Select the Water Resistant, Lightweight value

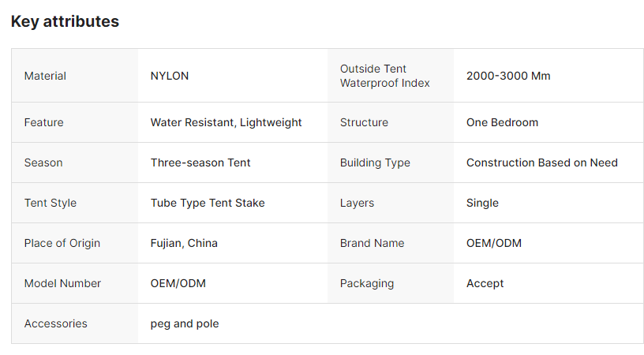(x=226, y=122)
